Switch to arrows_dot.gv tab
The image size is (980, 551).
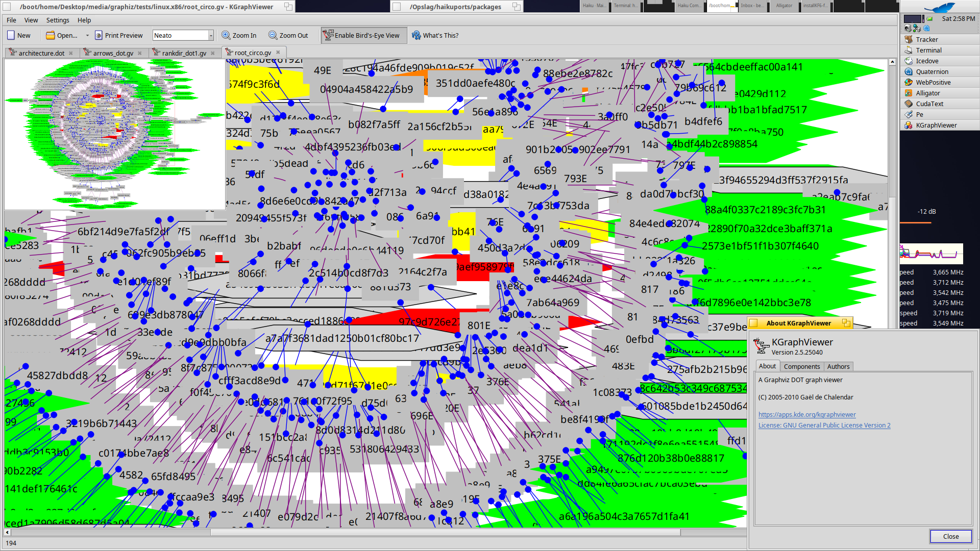[x=113, y=53]
